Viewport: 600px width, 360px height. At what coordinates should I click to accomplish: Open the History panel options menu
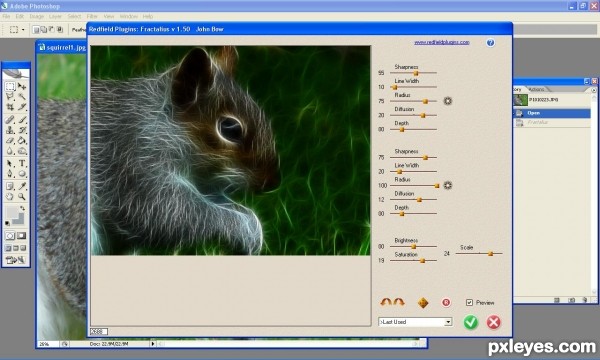tap(593, 90)
